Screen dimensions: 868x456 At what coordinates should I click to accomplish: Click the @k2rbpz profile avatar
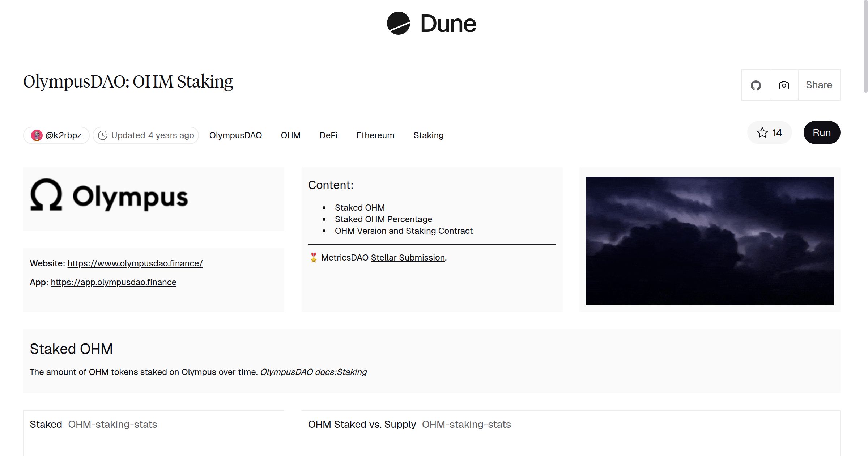[x=37, y=135]
